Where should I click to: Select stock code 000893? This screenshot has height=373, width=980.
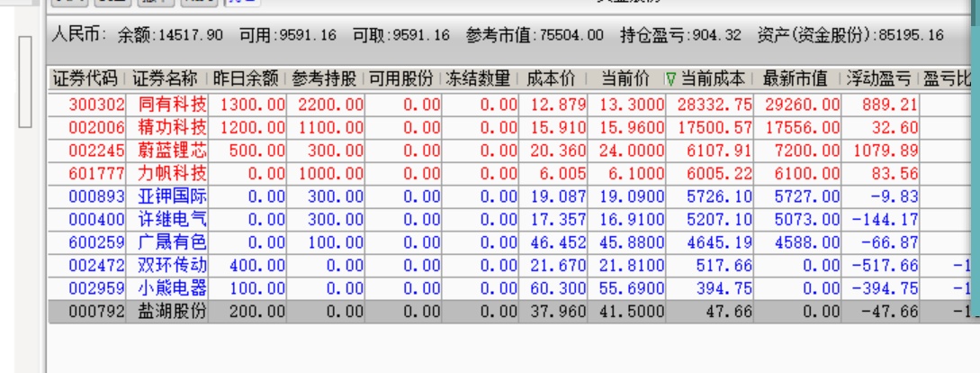[97, 196]
